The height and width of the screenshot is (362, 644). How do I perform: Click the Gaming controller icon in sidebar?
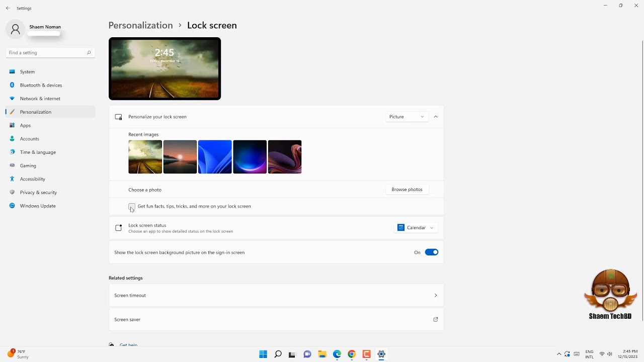pyautogui.click(x=12, y=165)
